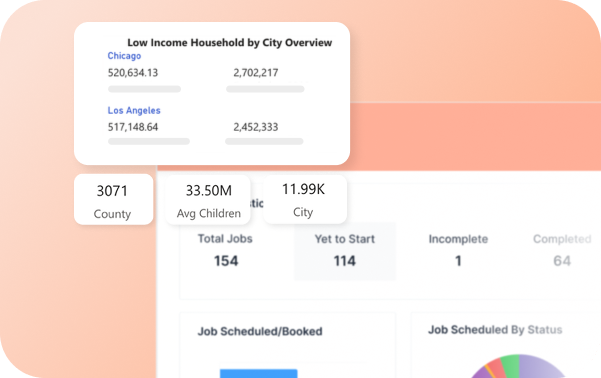Click progress bar under 520,634.13
Viewport: 601px width, 378px height.
coord(145,89)
